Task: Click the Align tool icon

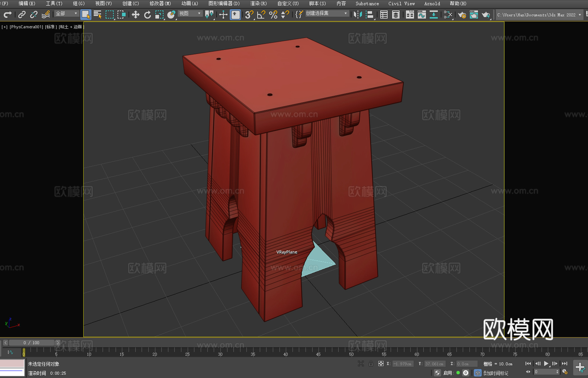Action: 370,14
